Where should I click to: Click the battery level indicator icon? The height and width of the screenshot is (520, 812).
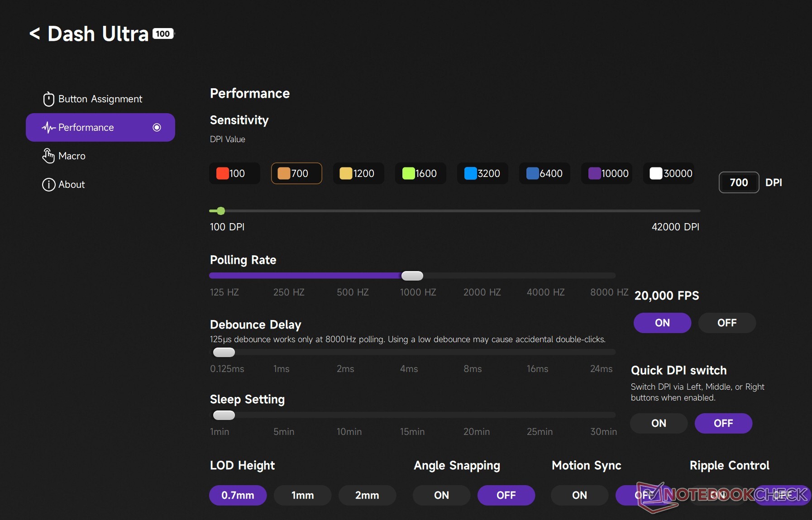pyautogui.click(x=163, y=34)
